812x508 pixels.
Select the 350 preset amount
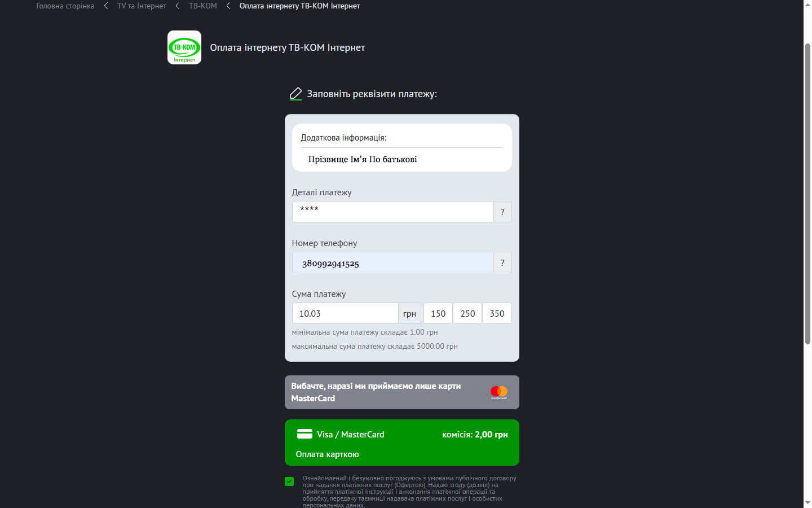(497, 313)
